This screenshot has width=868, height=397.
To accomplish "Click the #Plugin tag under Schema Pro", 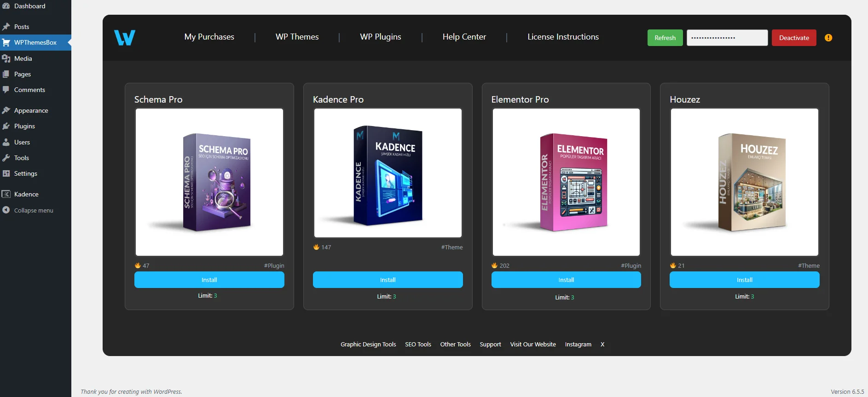I will [x=274, y=265].
